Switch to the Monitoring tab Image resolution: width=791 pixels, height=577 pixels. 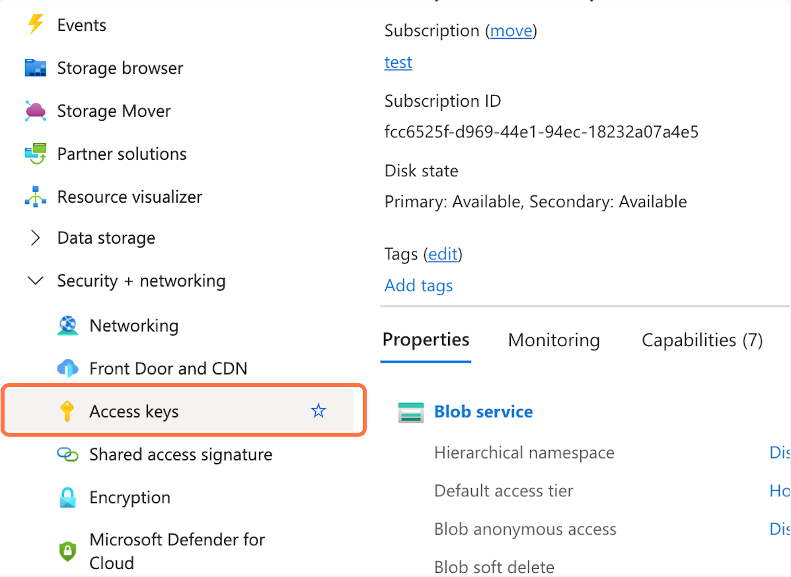(554, 341)
